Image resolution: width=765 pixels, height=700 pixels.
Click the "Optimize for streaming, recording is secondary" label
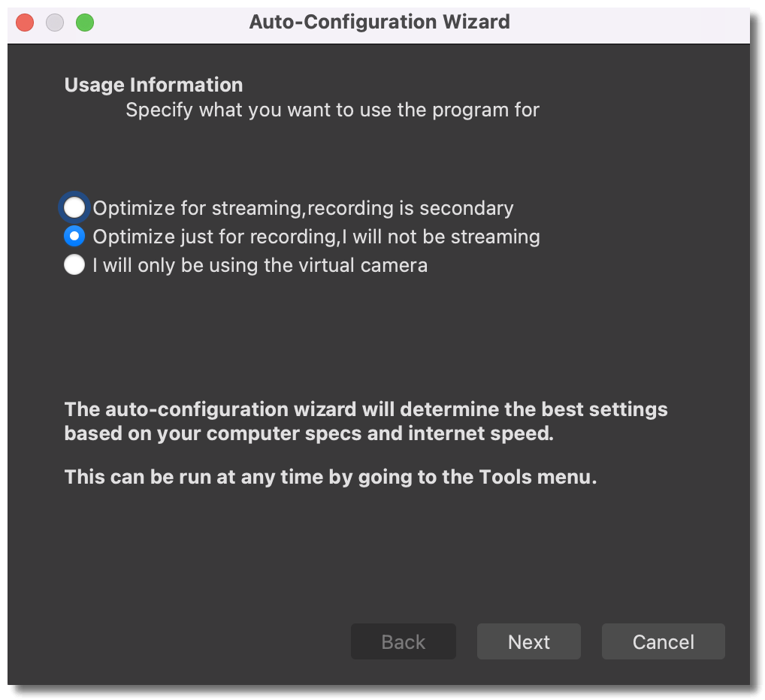(x=303, y=208)
